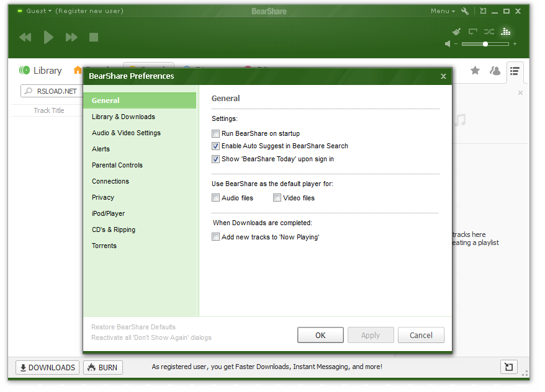The image size is (545, 392).
Task: Click Restore BearShare Defaults
Action: click(x=133, y=327)
